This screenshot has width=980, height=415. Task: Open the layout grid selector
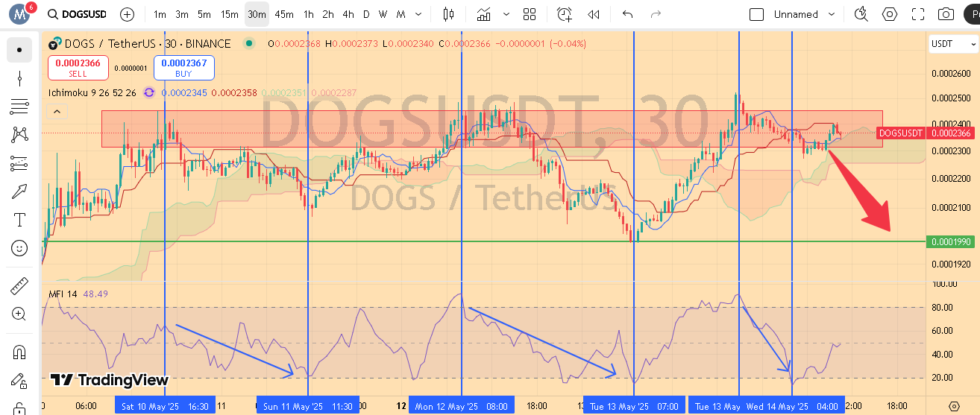pos(530,14)
